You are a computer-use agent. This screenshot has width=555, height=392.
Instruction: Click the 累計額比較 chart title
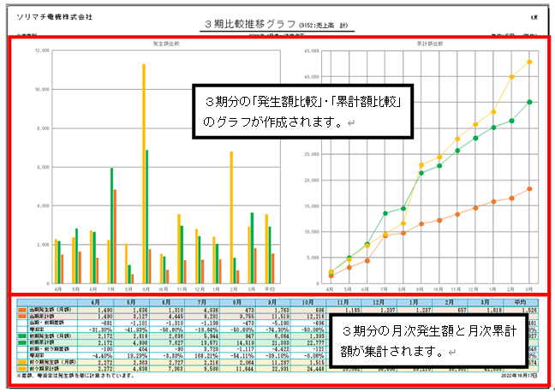point(430,44)
